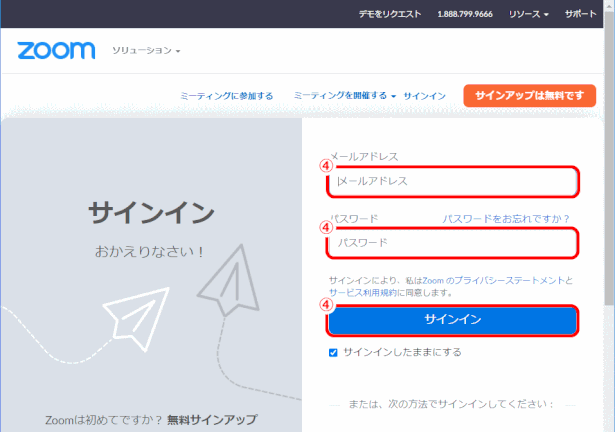Focus the メールアドレス input field
Image resolution: width=615 pixels, height=432 pixels.
point(453,181)
